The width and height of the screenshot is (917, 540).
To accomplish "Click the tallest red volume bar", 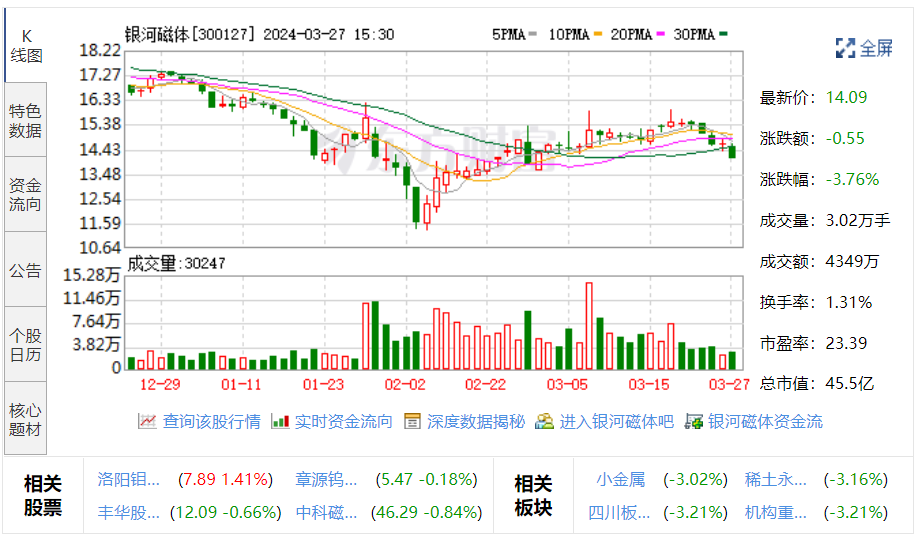I will click(x=589, y=326).
